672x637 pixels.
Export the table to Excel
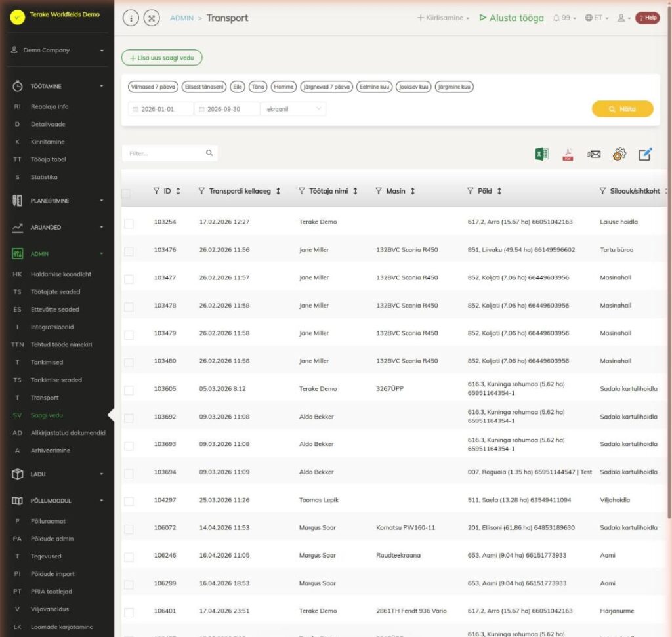(x=541, y=154)
